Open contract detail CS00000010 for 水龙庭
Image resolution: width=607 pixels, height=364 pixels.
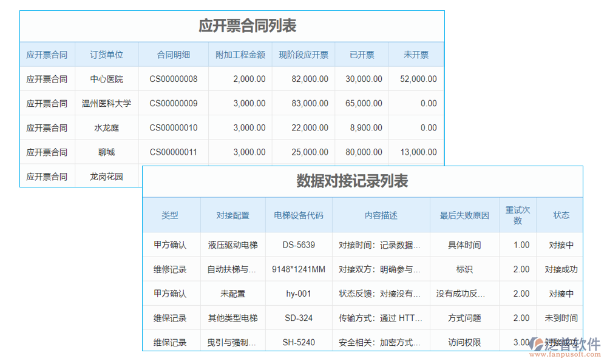coord(172,127)
